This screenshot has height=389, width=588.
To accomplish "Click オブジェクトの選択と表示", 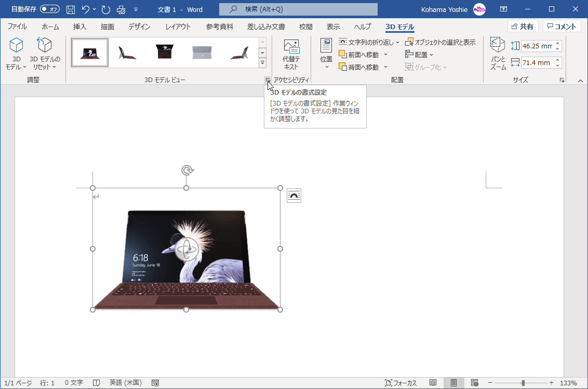I will tap(440, 42).
